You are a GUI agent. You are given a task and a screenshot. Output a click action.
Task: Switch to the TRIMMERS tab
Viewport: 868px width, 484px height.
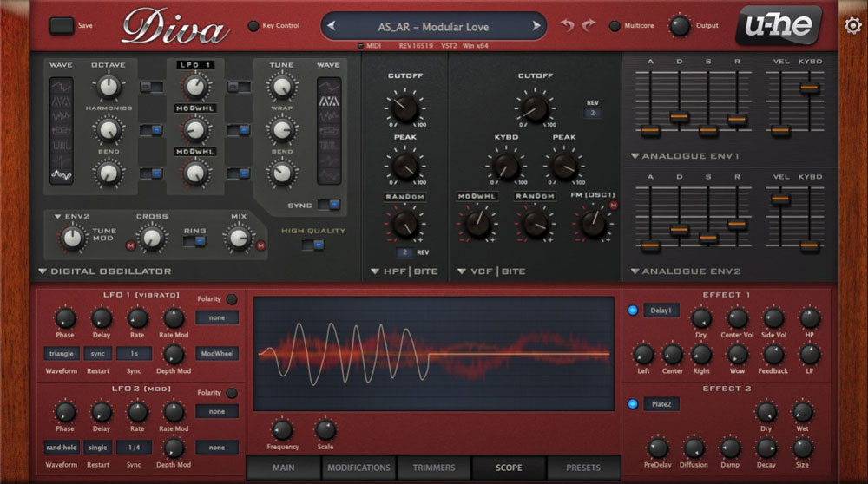tap(434, 468)
